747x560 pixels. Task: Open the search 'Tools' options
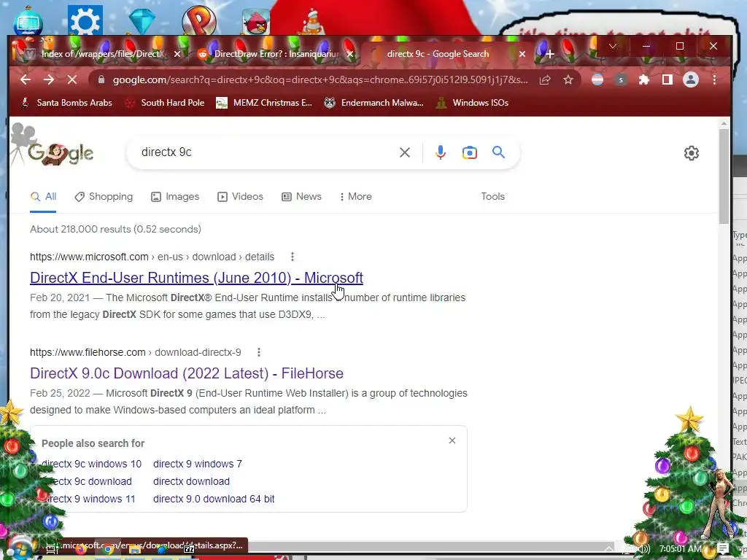pyautogui.click(x=492, y=197)
